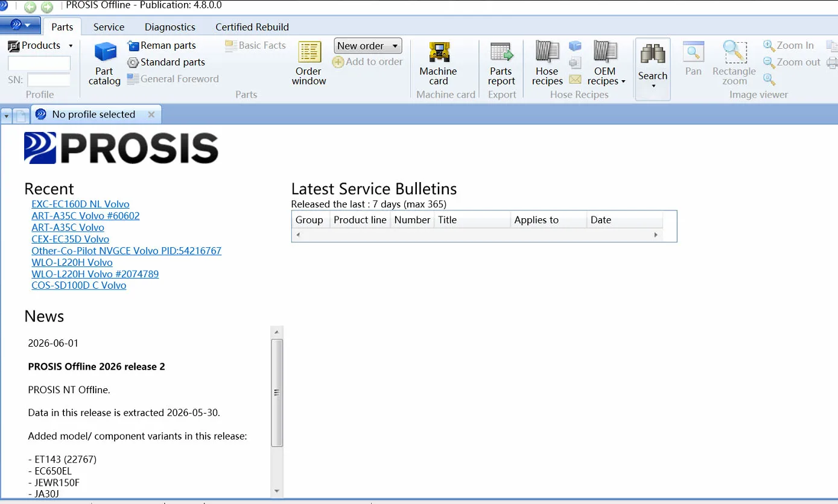
Task: Sort bulletins by Date column
Action: 625,220
